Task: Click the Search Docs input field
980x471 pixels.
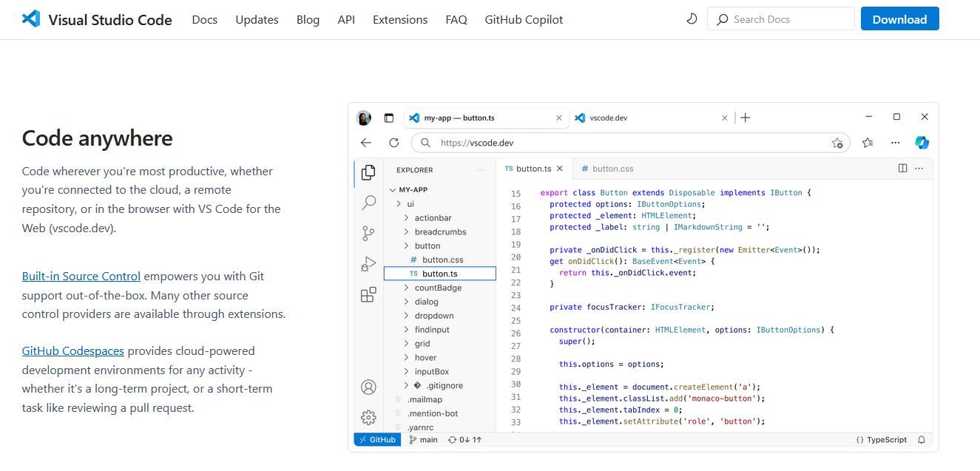Action: pos(781,19)
